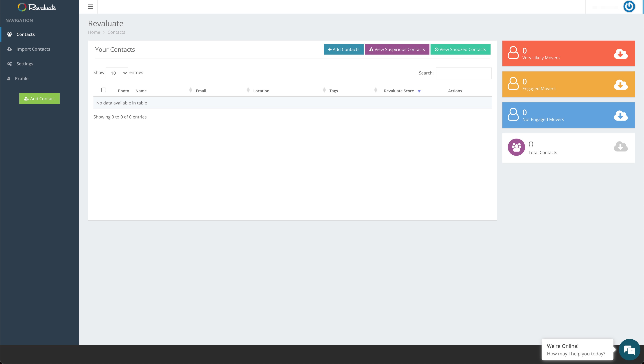Click the Home breadcrumb link
The height and width of the screenshot is (364, 644).
tap(94, 32)
